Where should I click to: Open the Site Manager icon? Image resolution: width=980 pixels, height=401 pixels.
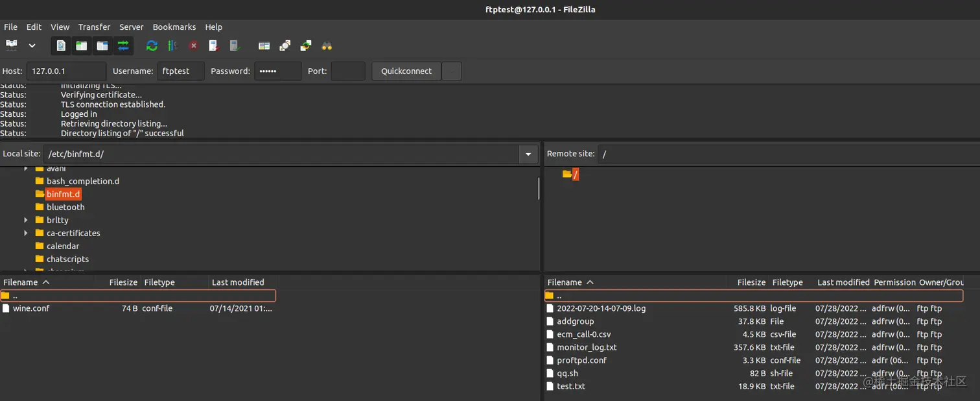tap(12, 45)
